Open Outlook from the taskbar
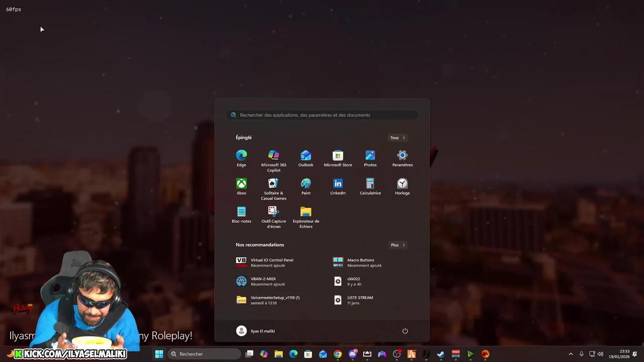644x362 pixels. [323, 354]
